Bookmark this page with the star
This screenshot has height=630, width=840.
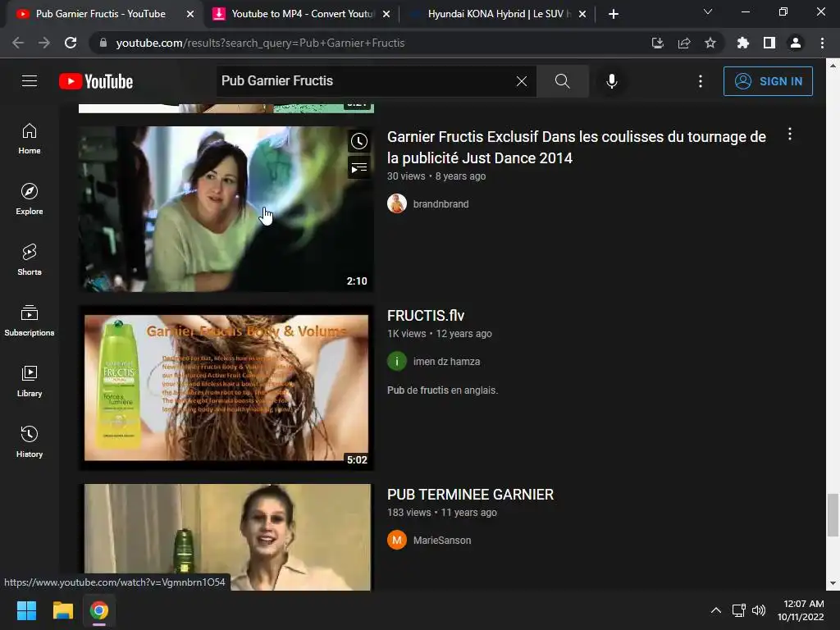click(710, 43)
